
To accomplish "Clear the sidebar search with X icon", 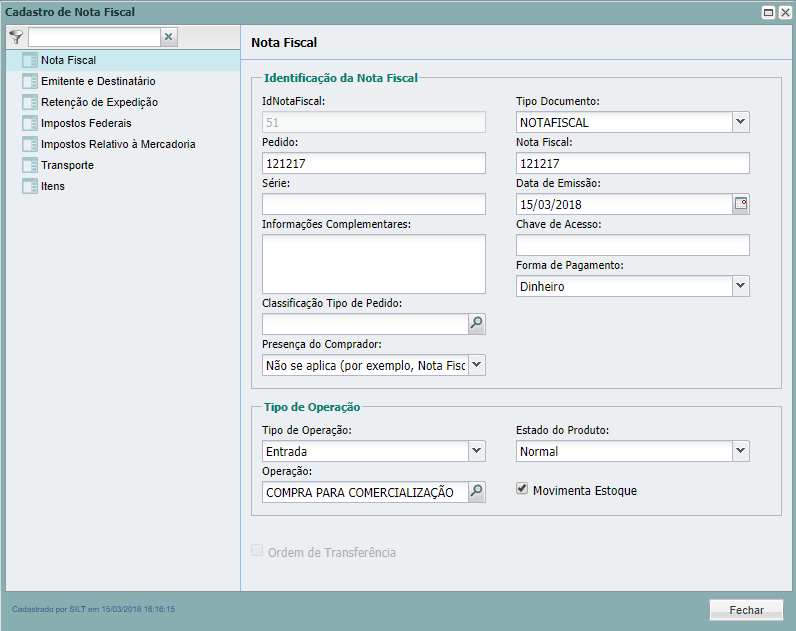I will click(x=169, y=37).
